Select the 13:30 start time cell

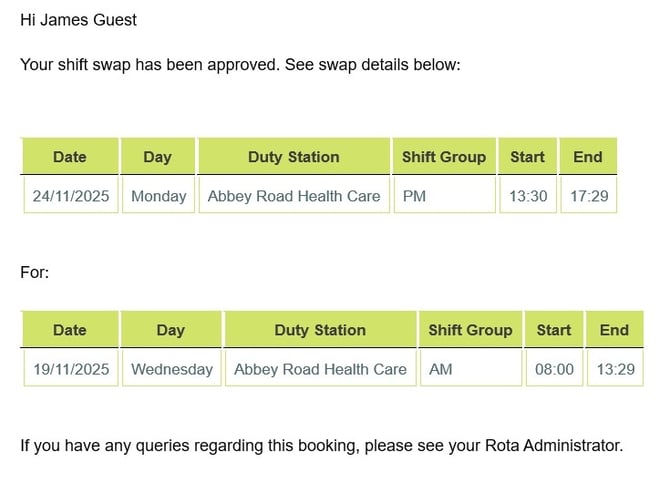tap(528, 196)
